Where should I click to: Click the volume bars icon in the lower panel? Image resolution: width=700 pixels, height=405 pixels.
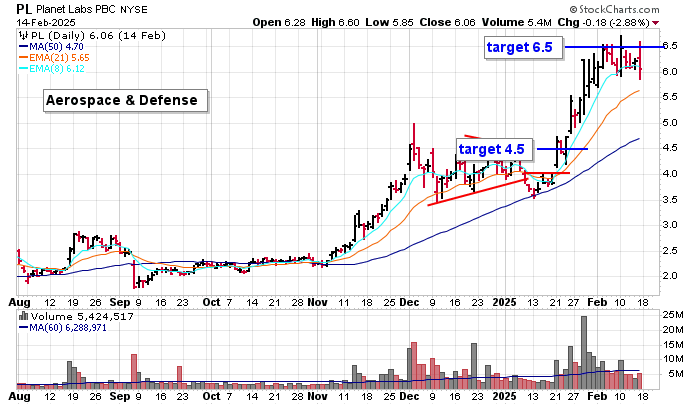[23, 317]
